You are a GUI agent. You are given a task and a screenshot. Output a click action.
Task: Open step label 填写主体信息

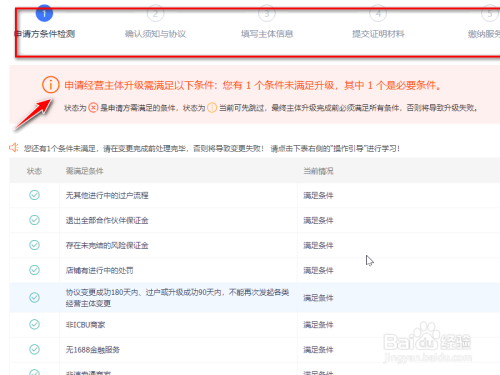267,34
